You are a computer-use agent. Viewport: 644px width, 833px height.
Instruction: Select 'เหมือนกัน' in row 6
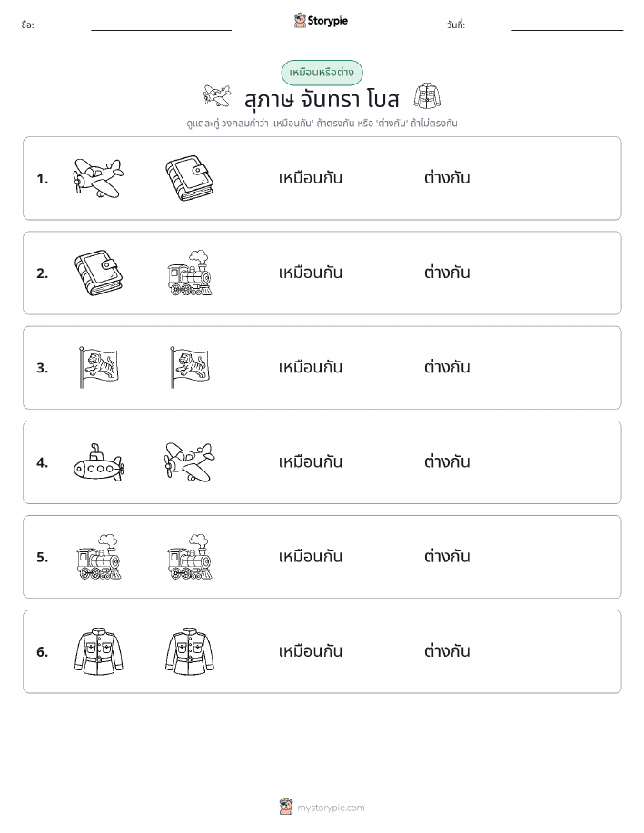[311, 650]
